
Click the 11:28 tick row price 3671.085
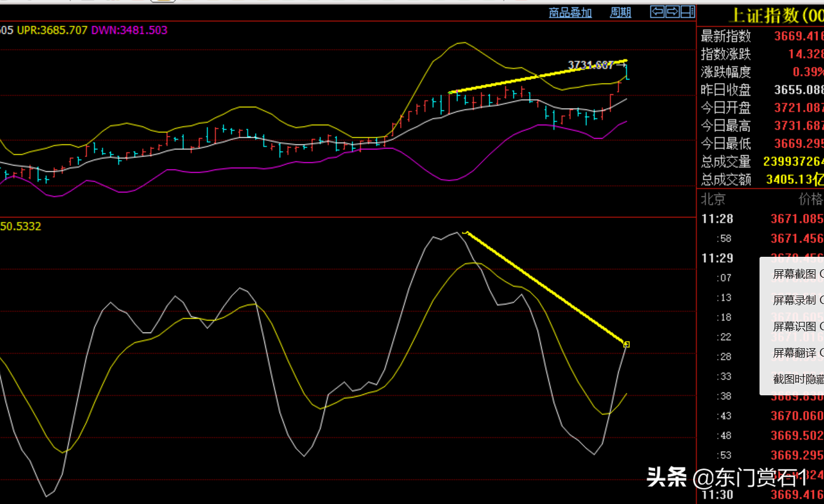point(797,219)
